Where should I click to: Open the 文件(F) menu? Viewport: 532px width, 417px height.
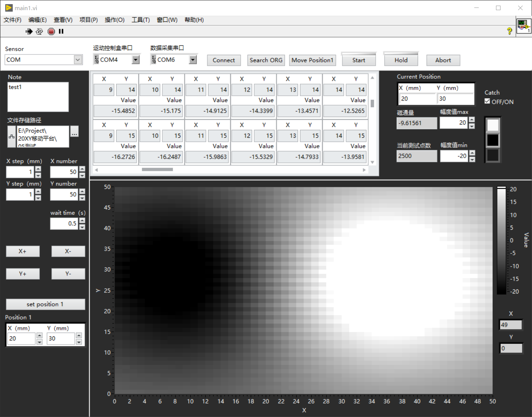12,20
